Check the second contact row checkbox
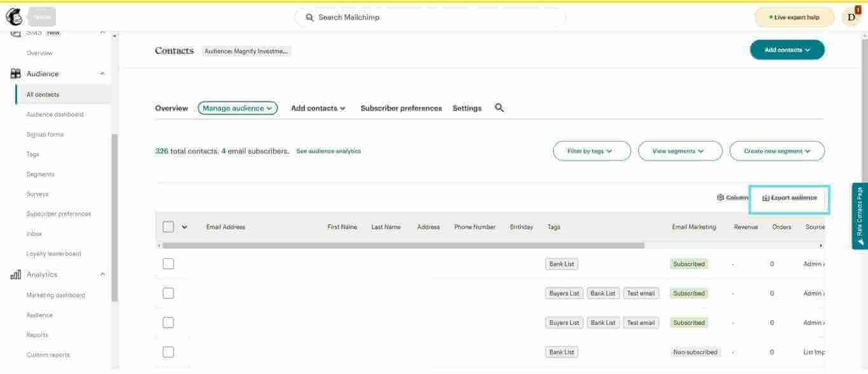The image size is (868, 374). (168, 293)
